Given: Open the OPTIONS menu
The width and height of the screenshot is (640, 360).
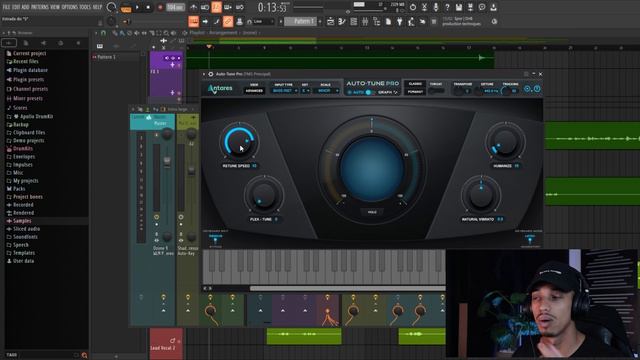Looking at the screenshot, I should coord(69,7).
